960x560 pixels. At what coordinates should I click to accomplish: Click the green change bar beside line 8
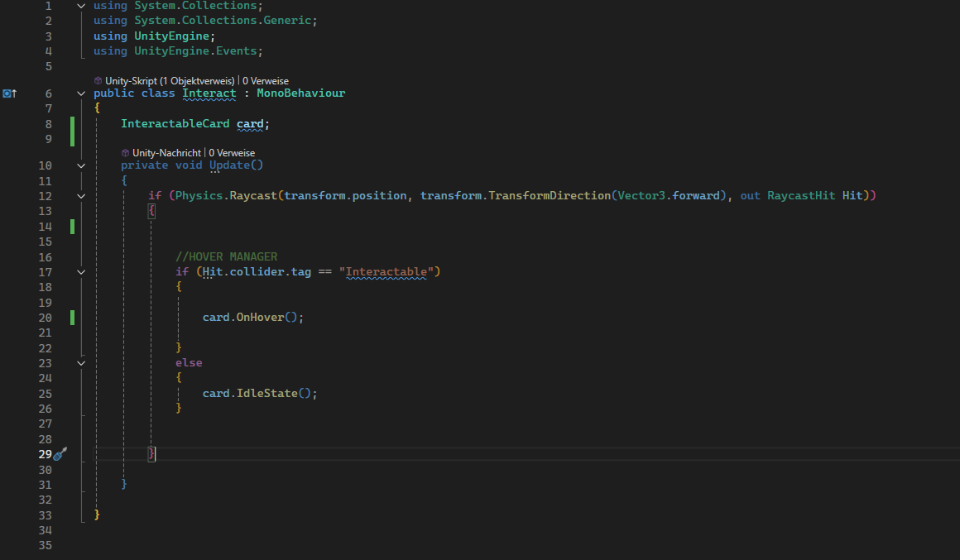click(72, 122)
